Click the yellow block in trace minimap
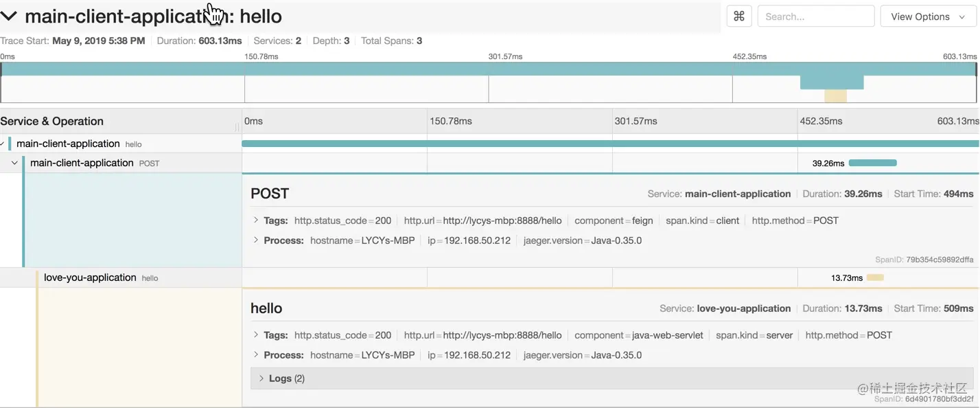This screenshot has width=980, height=408. pos(835,96)
